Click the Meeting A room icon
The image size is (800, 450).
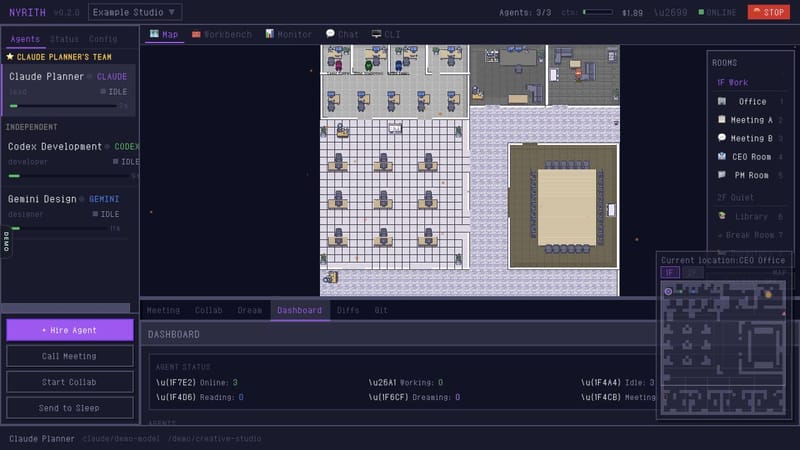(x=721, y=119)
